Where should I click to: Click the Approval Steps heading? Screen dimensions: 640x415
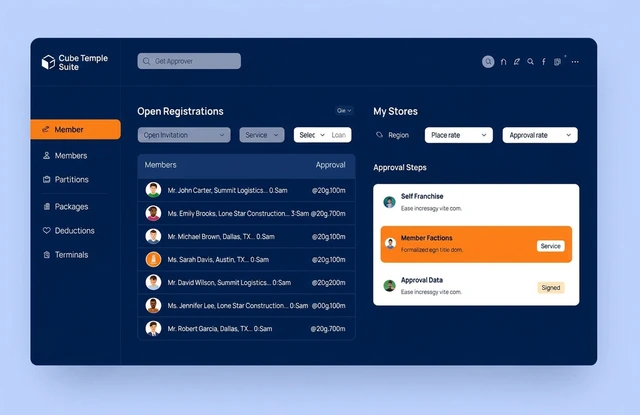[x=400, y=167]
